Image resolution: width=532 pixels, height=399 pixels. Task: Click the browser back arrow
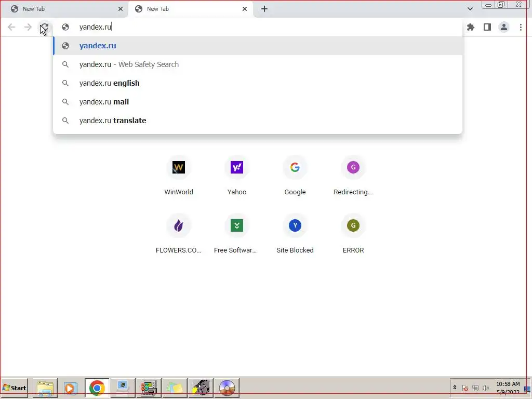pyautogui.click(x=11, y=27)
